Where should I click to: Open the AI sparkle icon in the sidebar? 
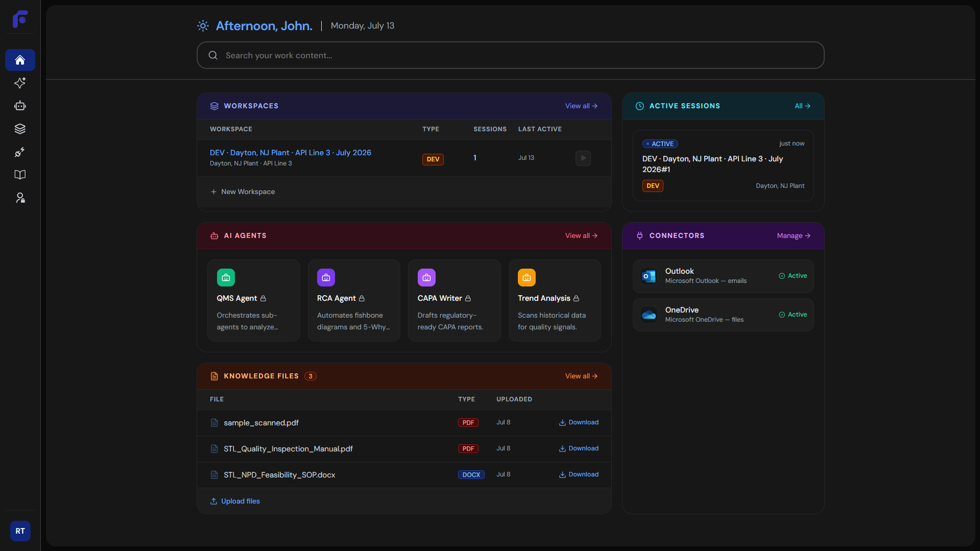[x=20, y=83]
